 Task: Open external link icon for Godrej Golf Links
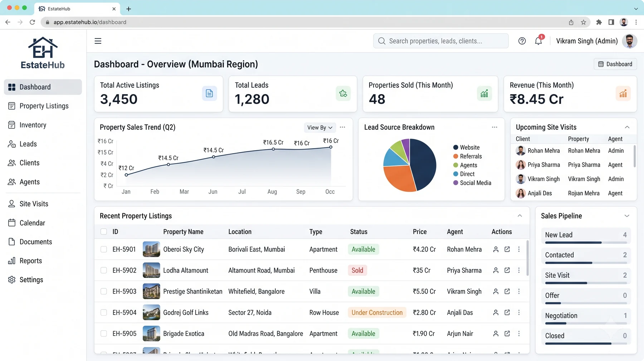click(507, 312)
